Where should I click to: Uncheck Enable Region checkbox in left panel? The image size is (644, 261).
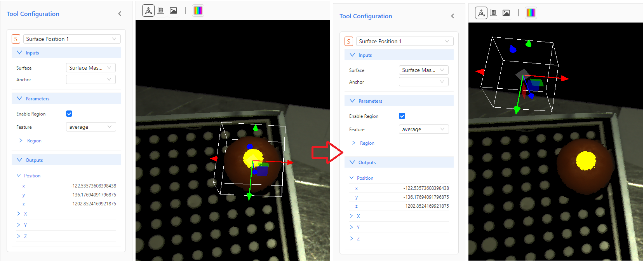(x=69, y=114)
